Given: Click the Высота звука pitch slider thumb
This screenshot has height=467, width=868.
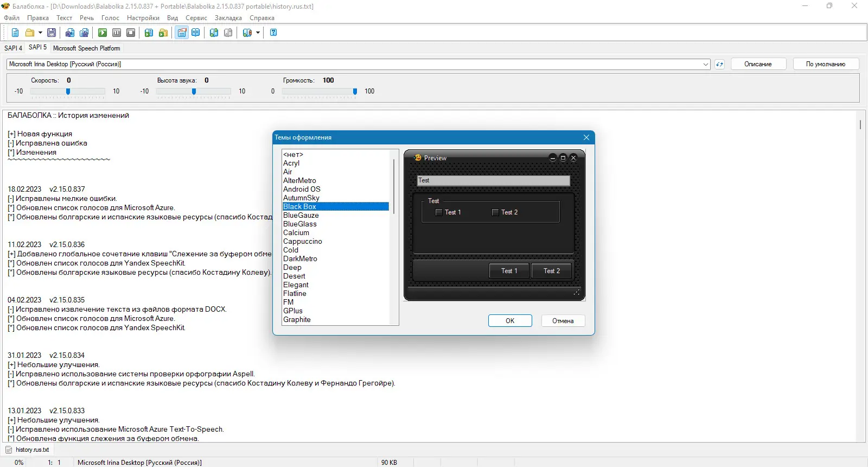Looking at the screenshot, I should pos(194,91).
